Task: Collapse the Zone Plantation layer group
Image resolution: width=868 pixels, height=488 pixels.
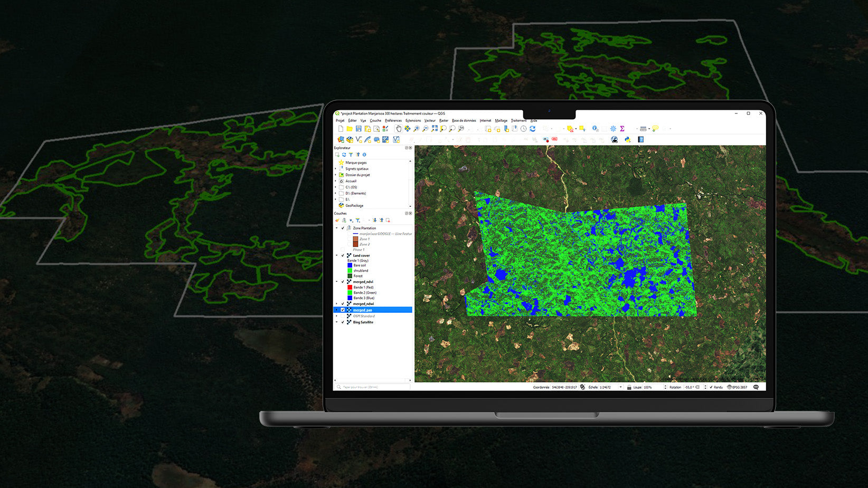Action: tap(337, 228)
